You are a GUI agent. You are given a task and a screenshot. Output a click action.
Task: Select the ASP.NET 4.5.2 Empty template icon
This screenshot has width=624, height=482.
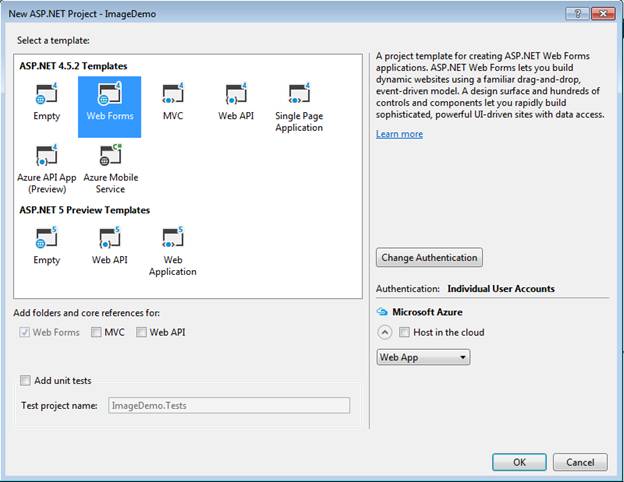(x=47, y=94)
